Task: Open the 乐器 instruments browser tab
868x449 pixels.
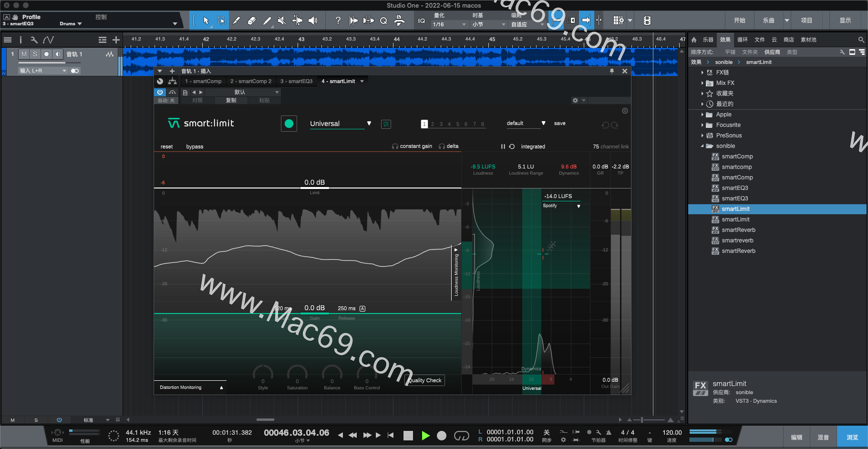Action: pos(708,40)
